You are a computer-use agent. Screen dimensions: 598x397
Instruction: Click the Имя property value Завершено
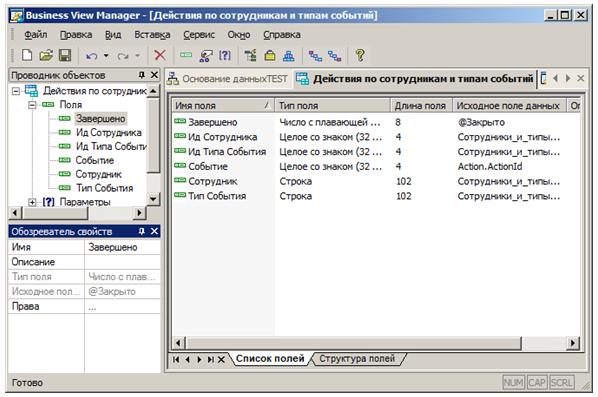point(122,247)
